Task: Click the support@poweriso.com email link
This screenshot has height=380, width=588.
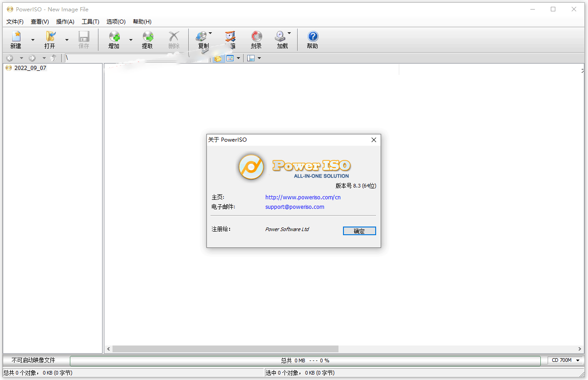Action: [x=295, y=207]
